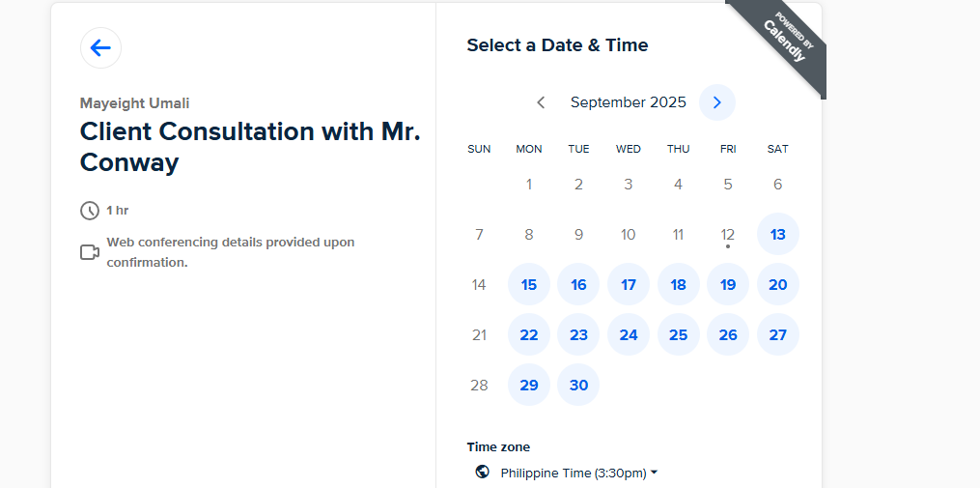Choose Wednesday, September 24
The height and width of the screenshot is (488, 980).
pyautogui.click(x=629, y=335)
